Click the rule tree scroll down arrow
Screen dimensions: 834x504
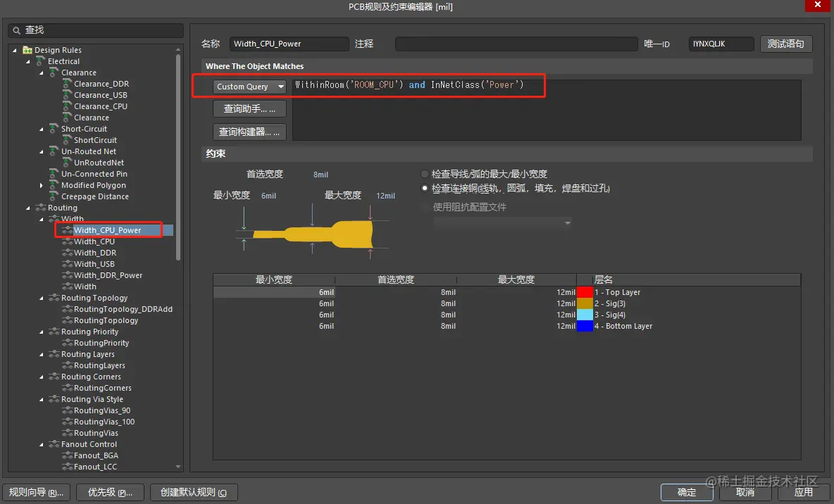coord(178,467)
